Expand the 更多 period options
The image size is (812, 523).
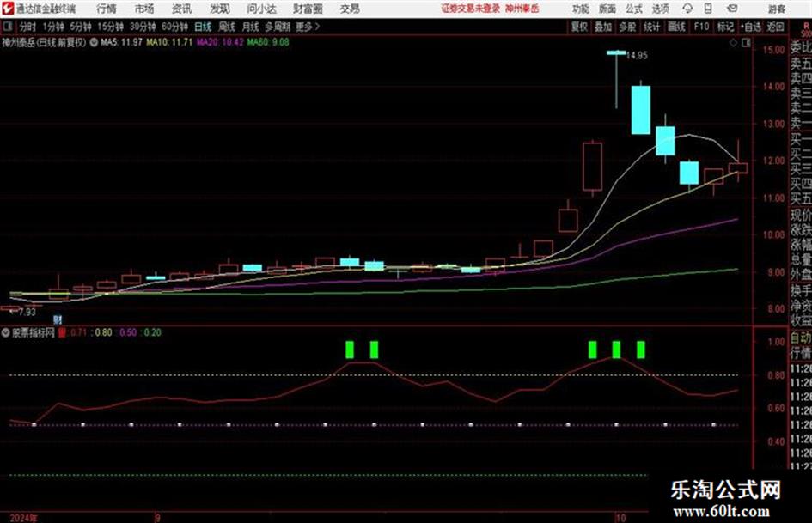(x=308, y=27)
